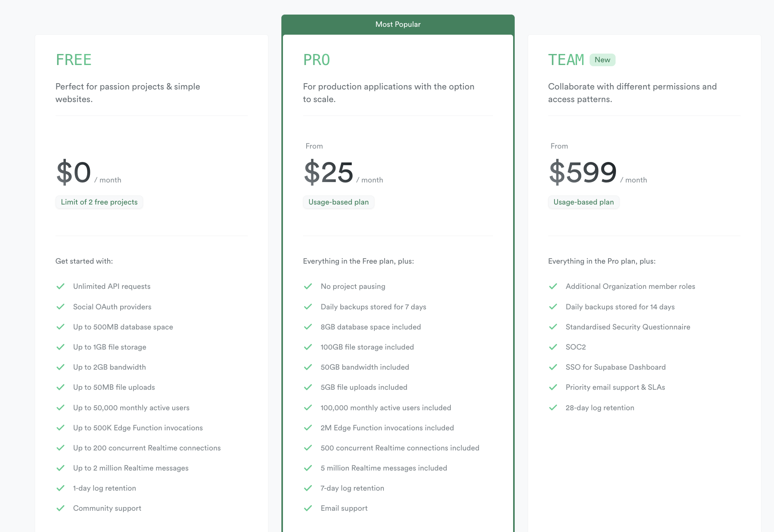This screenshot has height=532, width=774.
Task: Click the New badge next to TEAM
Action: [602, 60]
